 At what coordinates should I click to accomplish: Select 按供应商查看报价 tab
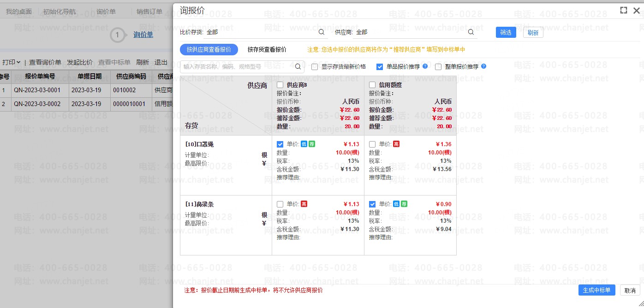209,49
